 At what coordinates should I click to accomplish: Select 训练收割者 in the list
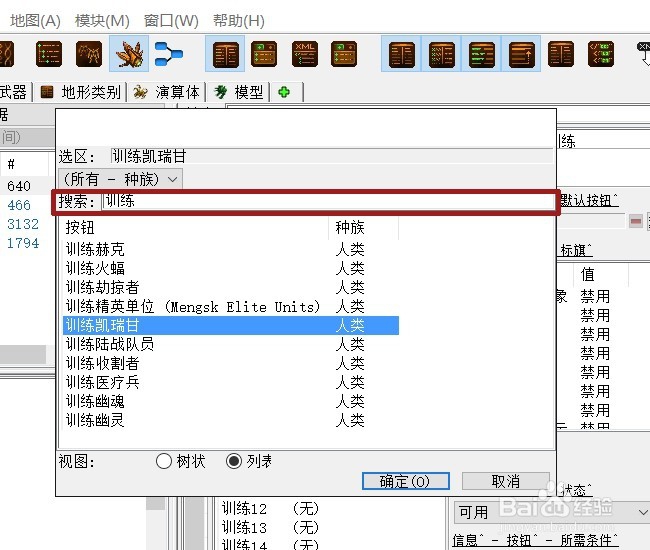(x=230, y=363)
